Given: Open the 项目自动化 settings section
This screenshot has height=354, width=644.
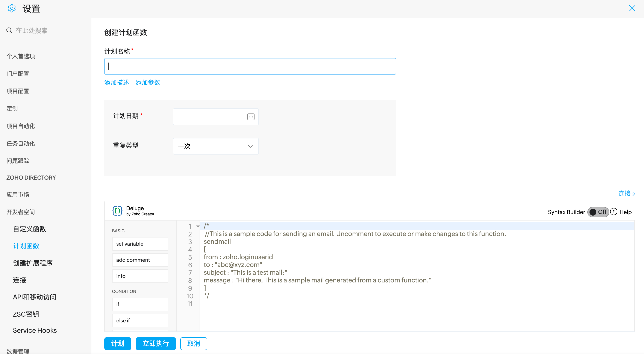Looking at the screenshot, I should tap(21, 126).
